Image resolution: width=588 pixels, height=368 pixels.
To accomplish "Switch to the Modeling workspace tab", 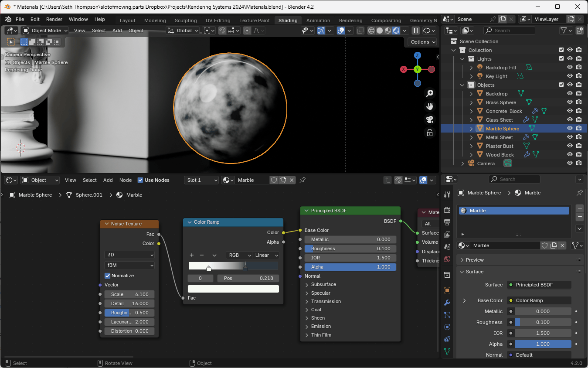I will pyautogui.click(x=155, y=20).
